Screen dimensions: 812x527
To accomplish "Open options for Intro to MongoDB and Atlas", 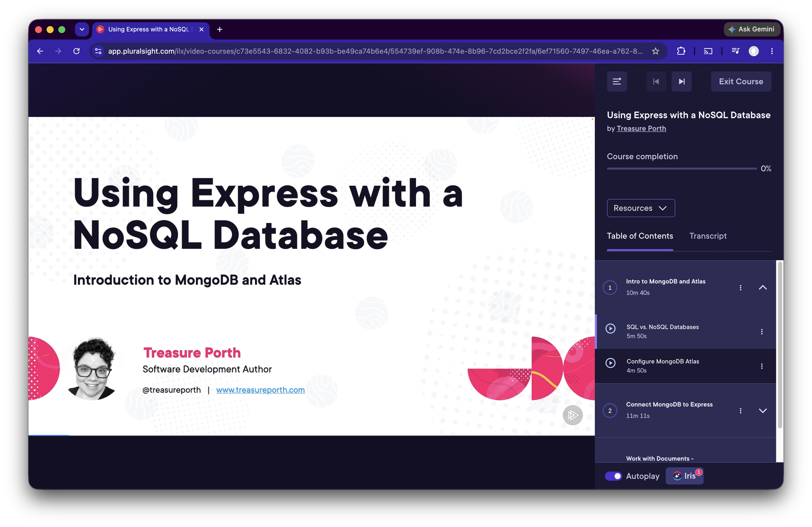I will 740,288.
